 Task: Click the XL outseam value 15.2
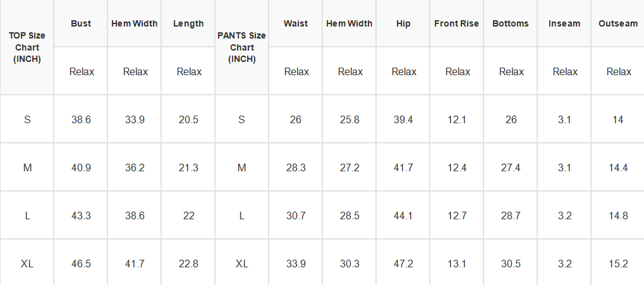[x=617, y=264]
